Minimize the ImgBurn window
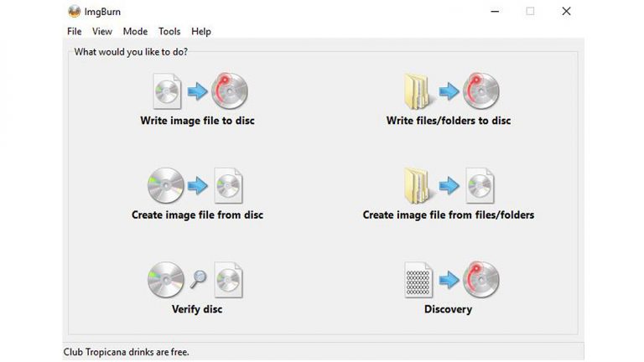644x362 pixels. (x=495, y=12)
